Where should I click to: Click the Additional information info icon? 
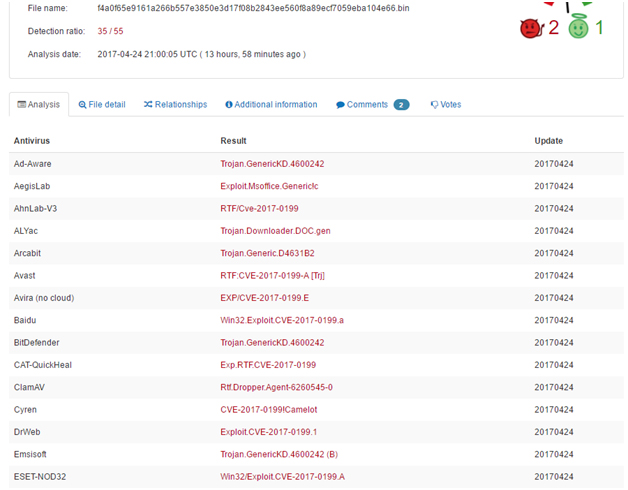coord(229,105)
